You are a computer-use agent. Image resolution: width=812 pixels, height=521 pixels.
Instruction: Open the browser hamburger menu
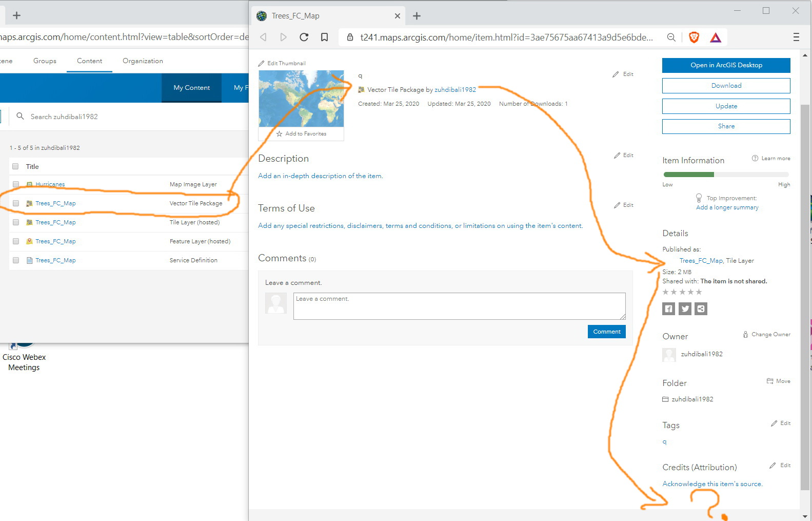796,37
